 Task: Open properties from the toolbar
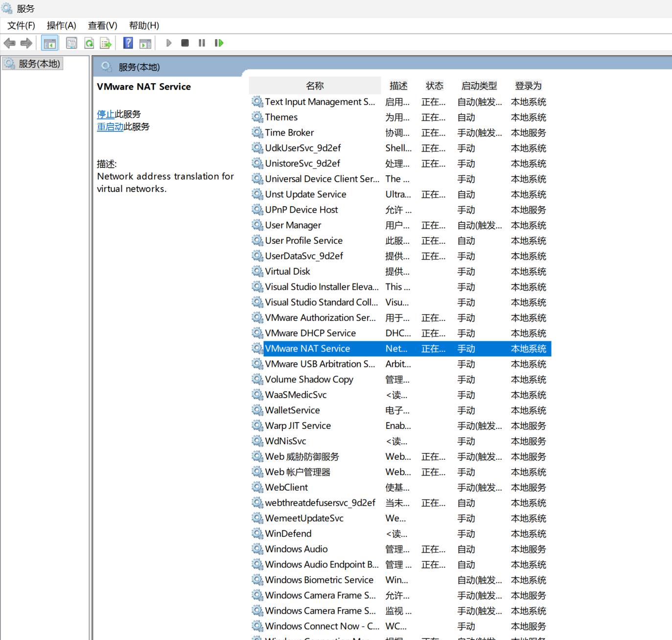tap(71, 43)
